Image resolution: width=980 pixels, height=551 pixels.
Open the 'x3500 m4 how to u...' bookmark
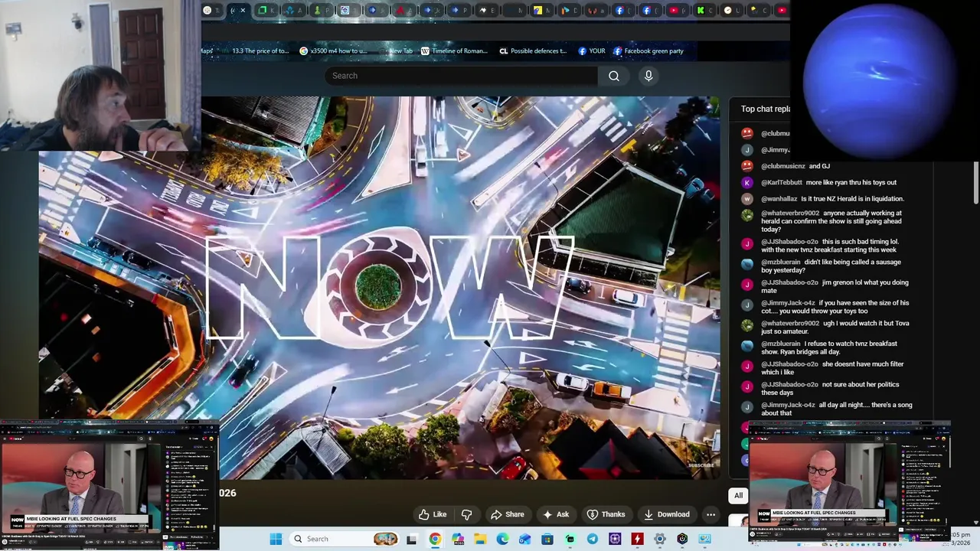[334, 51]
